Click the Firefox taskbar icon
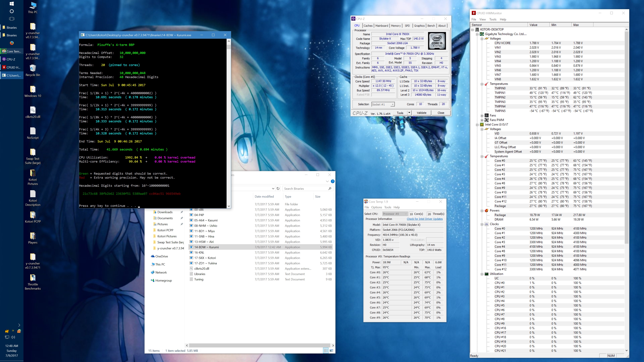 pyautogui.click(x=12, y=43)
